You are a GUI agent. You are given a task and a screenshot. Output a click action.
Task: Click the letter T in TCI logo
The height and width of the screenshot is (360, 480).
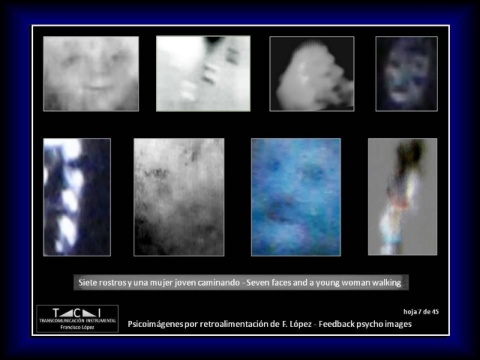click(56, 313)
